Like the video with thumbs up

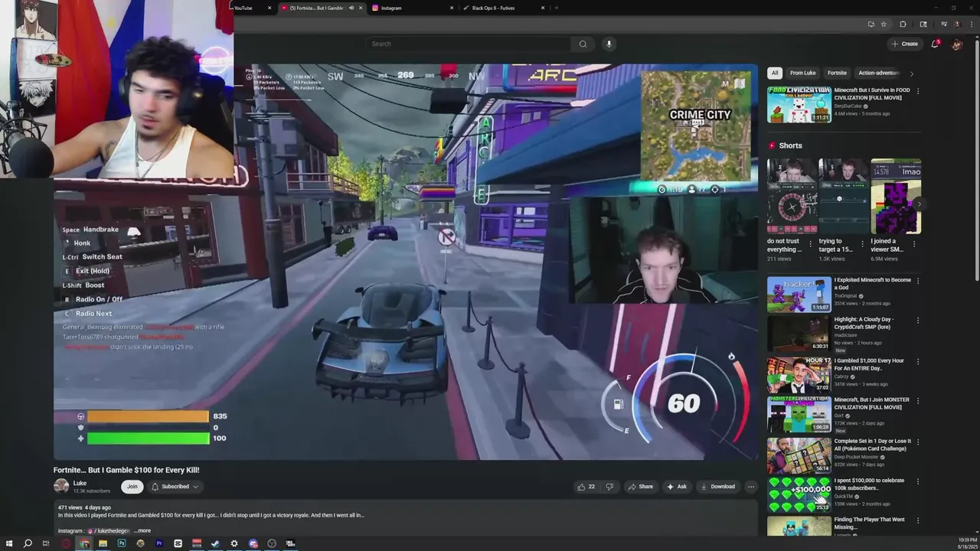pyautogui.click(x=586, y=487)
